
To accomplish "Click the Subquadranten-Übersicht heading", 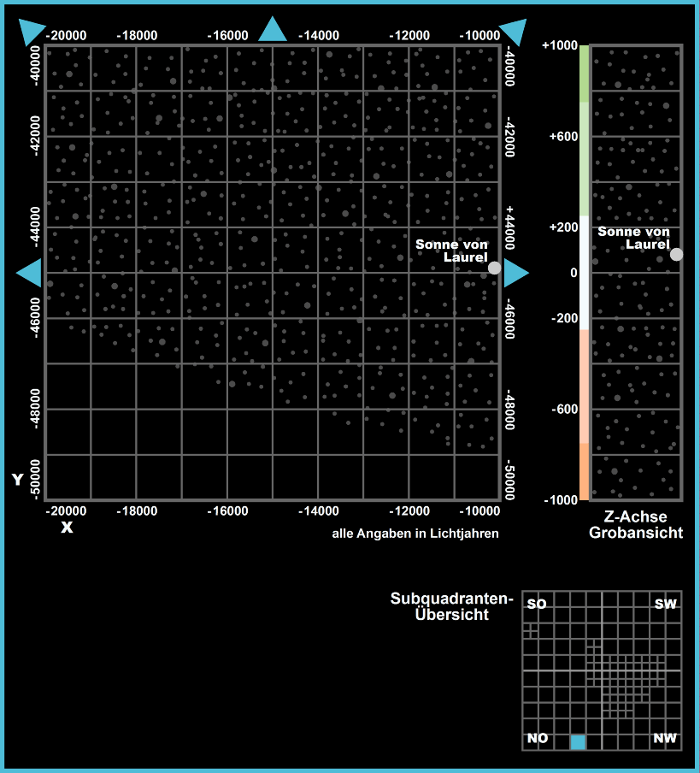I will pos(451,606).
